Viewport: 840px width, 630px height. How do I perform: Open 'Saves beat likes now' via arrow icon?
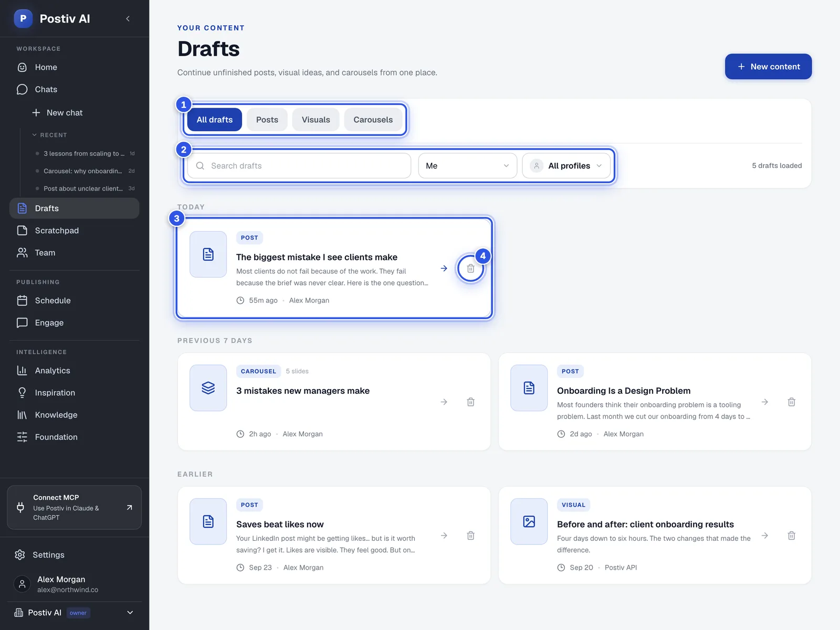click(444, 535)
